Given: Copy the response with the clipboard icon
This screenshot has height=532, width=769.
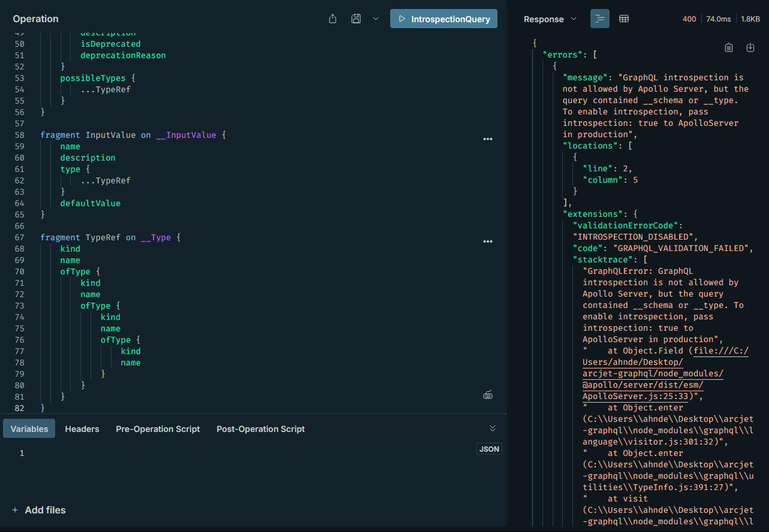Looking at the screenshot, I should tap(729, 47).
